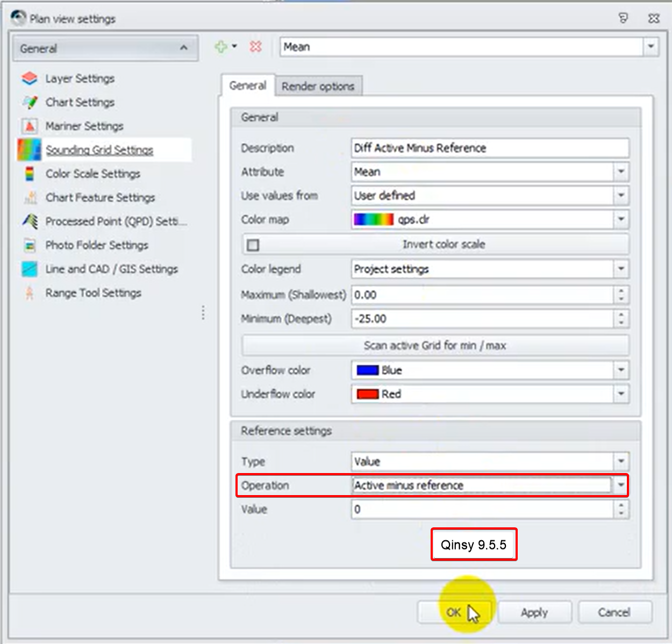
Task: Open the Overflow color dropdown arrow
Action: pyautogui.click(x=621, y=370)
